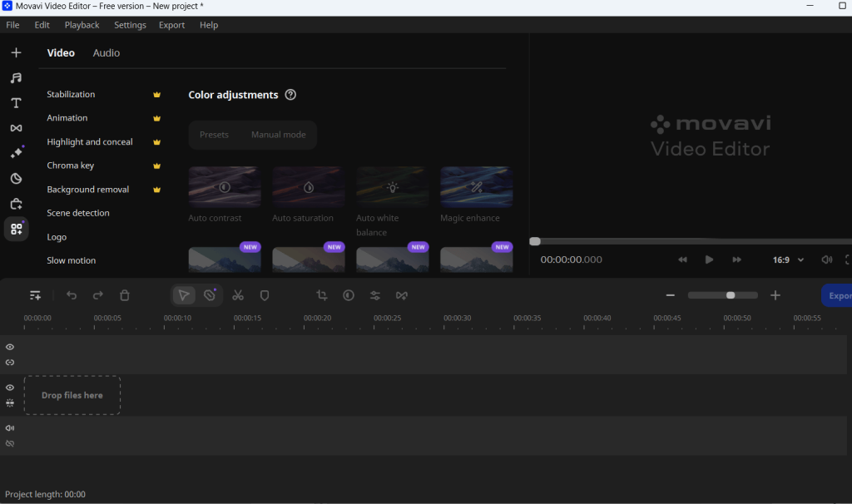Click the Delete trash icon
Screen dimensions: 852x504
click(125, 295)
